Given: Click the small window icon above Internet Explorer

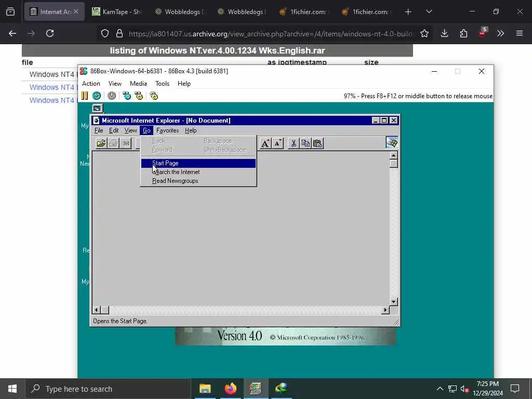Looking at the screenshot, I should [97, 109].
